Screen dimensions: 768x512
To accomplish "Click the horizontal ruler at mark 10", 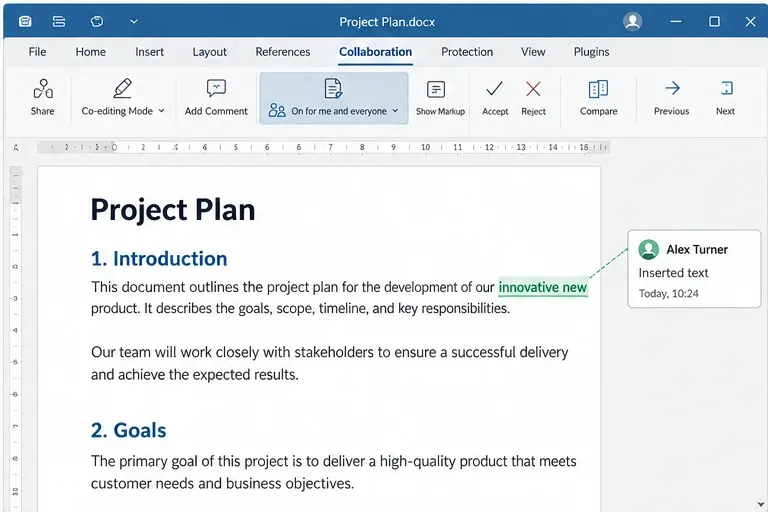I will (x=425, y=147).
